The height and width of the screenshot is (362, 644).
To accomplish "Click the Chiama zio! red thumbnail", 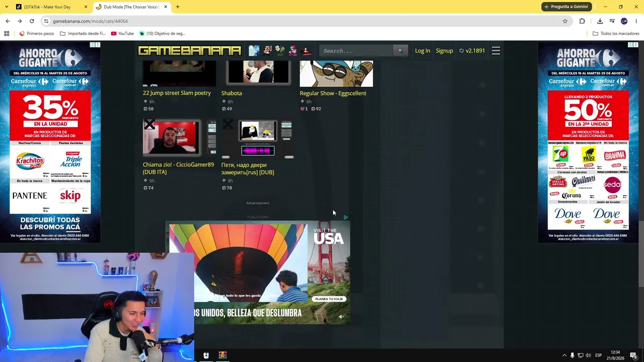I will click(x=179, y=138).
